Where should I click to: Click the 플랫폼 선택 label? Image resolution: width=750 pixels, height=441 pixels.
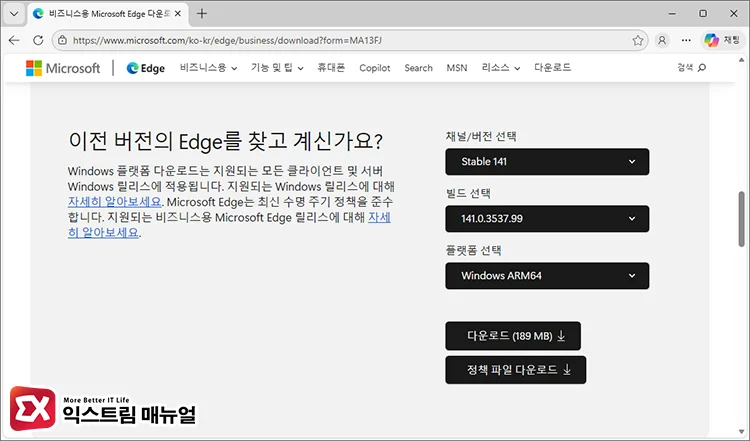473,250
